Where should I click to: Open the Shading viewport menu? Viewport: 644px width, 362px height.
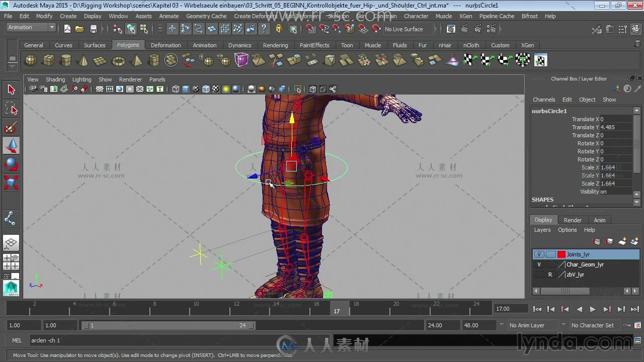[x=55, y=79]
